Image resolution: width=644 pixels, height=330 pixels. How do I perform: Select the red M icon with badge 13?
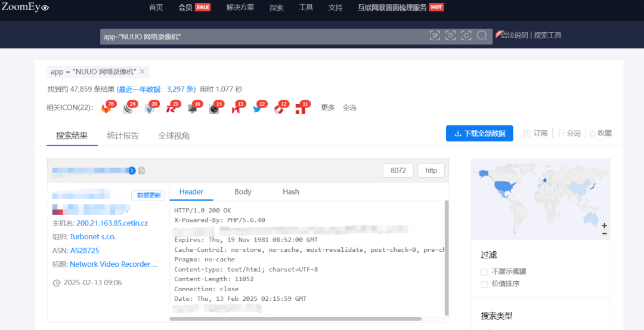(x=236, y=109)
